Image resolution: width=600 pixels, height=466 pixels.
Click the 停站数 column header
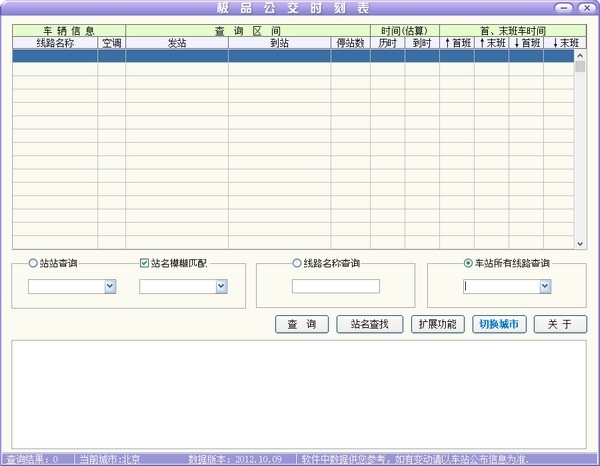click(x=350, y=44)
